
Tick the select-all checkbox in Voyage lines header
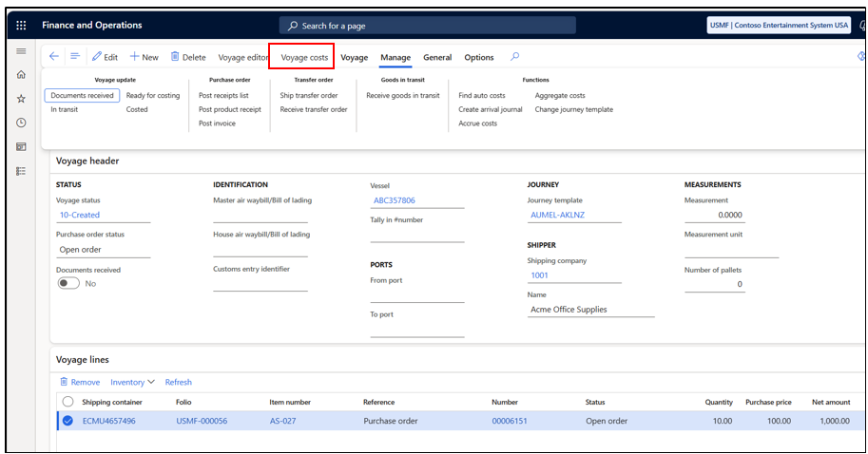tap(68, 402)
